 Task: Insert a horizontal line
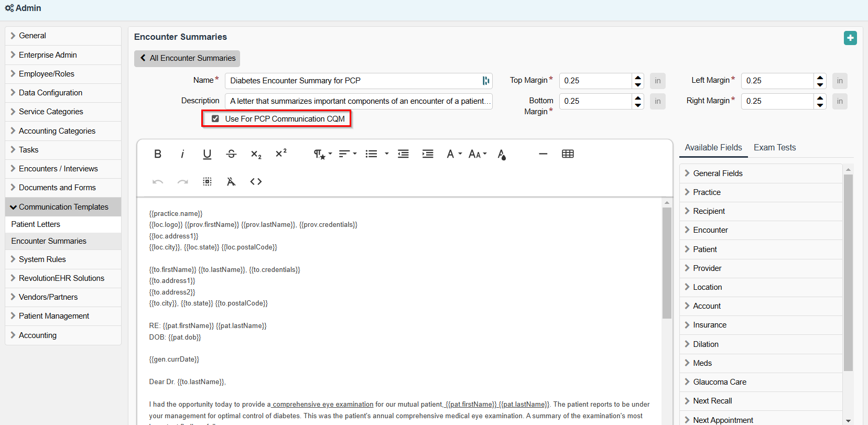[x=543, y=154]
